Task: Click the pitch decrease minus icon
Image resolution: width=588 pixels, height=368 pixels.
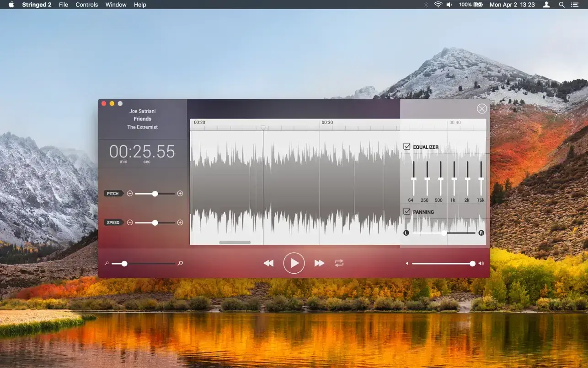Action: (130, 194)
